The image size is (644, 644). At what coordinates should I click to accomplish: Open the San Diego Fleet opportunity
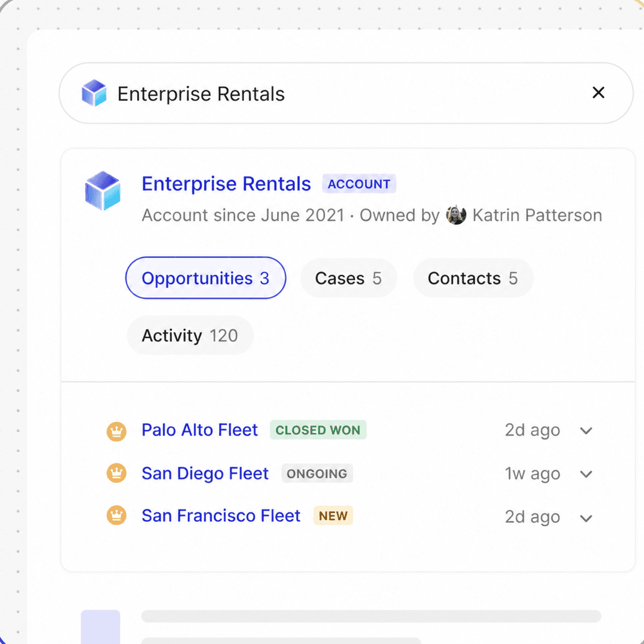[205, 473]
